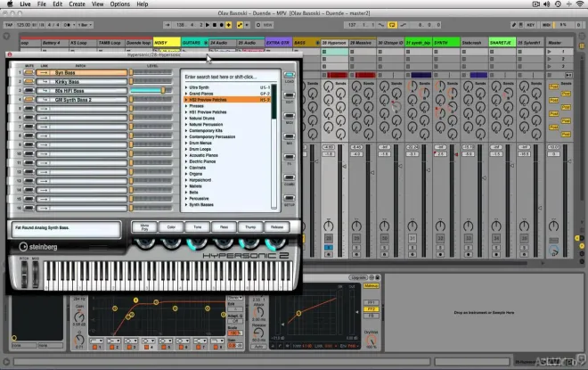The height and width of the screenshot is (370, 588).
Task: Click the yellow overdub plus button
Action: point(229,25)
